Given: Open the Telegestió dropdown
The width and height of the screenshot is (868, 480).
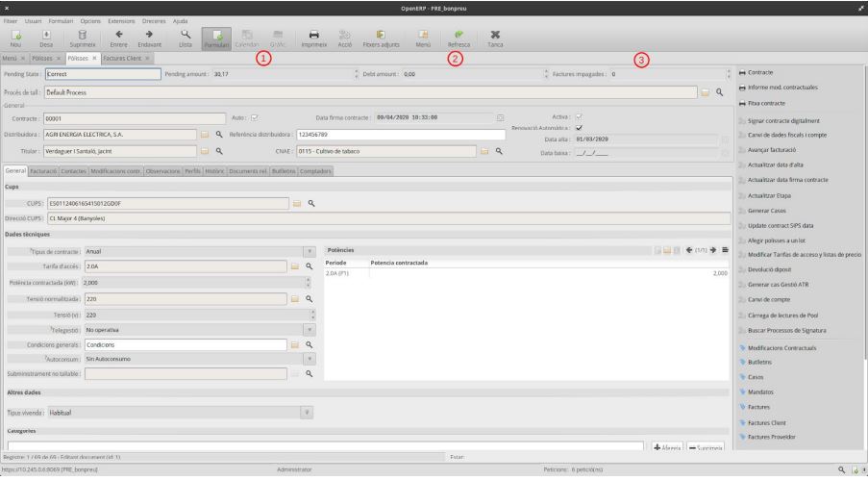Looking at the screenshot, I should pos(310,328).
